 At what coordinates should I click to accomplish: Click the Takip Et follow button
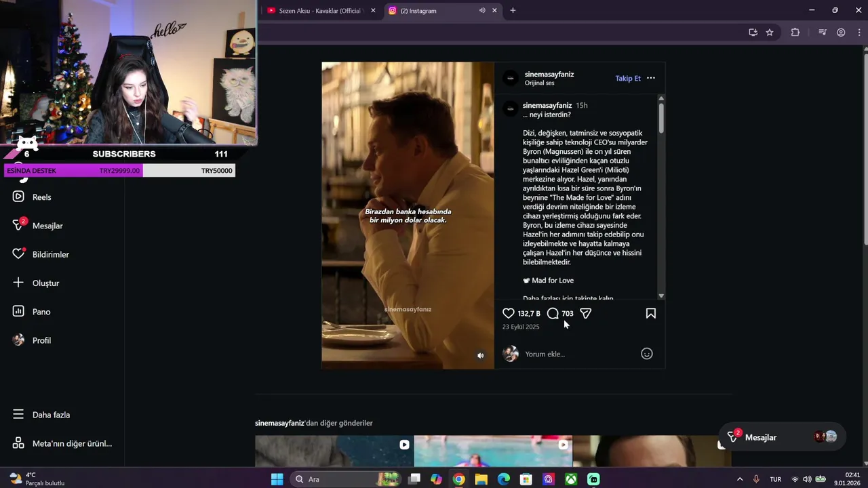click(628, 78)
